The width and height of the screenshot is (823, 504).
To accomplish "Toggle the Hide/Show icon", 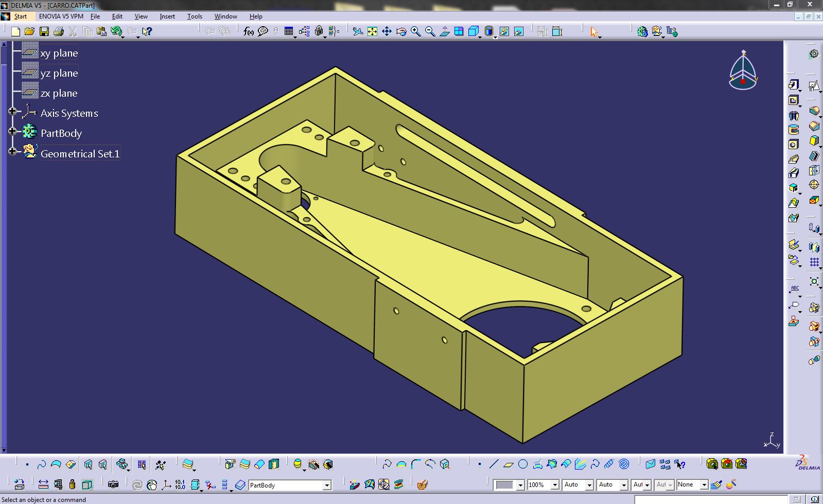I will [504, 31].
